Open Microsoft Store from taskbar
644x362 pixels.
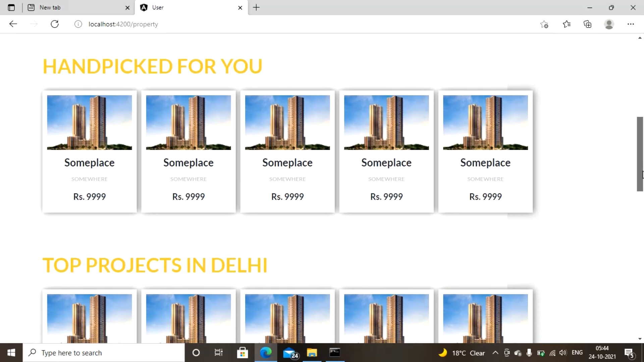(x=242, y=353)
